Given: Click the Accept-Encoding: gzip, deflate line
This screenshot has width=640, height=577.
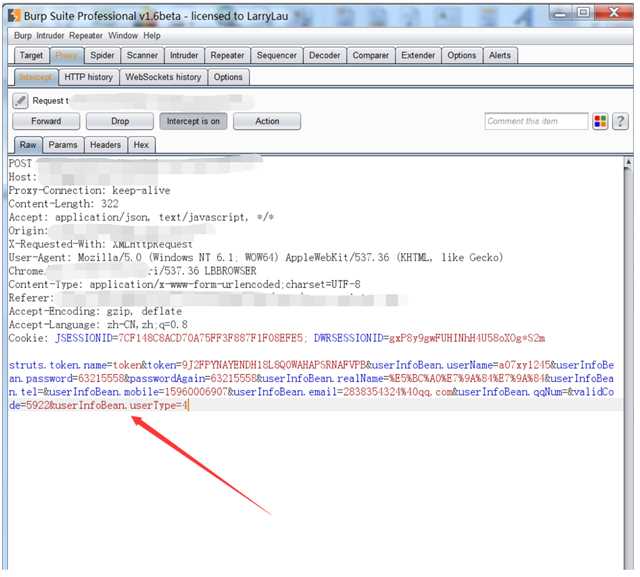Looking at the screenshot, I should click(x=96, y=311).
